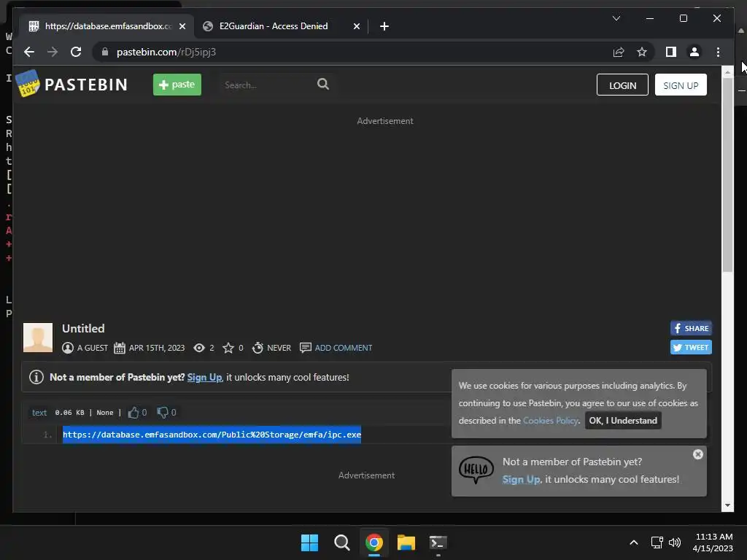Open the Windows Start menu
The image size is (747, 560).
click(x=309, y=542)
